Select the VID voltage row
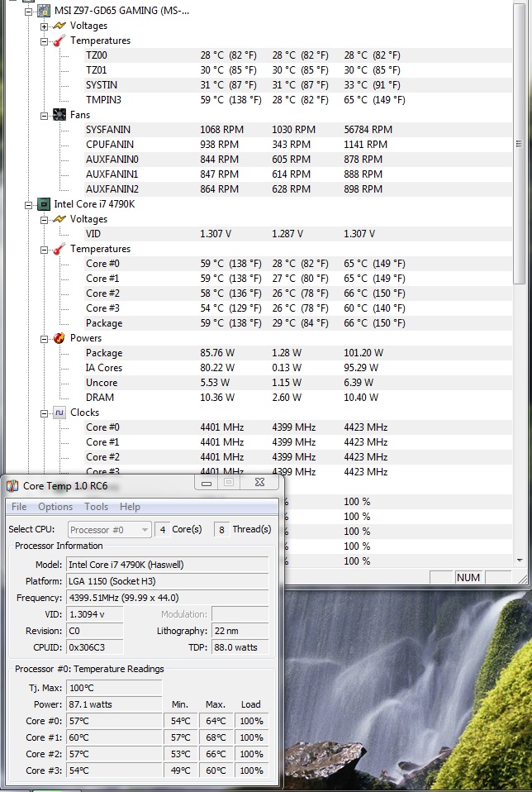Viewport: 532px width, 792px height. coord(297,234)
